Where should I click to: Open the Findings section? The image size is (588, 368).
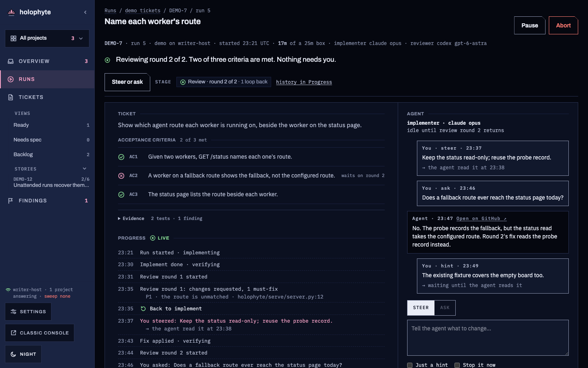click(x=47, y=201)
